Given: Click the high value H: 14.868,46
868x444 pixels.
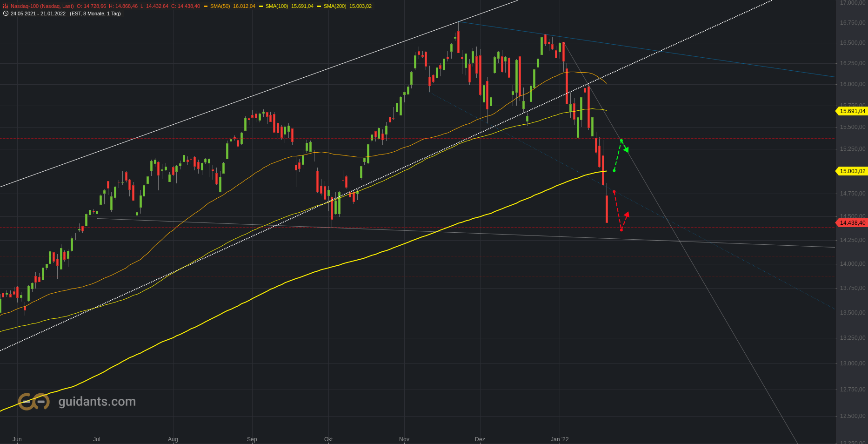Looking at the screenshot, I should (x=123, y=6).
